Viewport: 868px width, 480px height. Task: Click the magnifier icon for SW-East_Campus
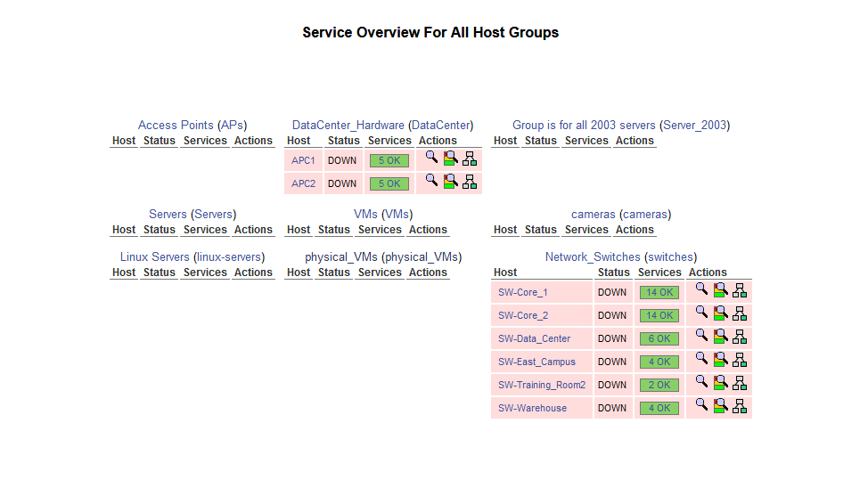pos(701,358)
